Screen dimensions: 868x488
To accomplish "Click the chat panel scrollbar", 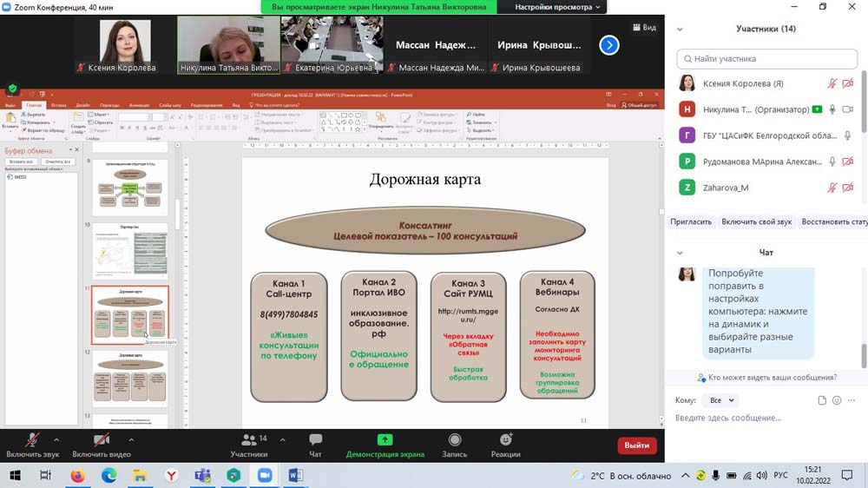I will click(863, 356).
